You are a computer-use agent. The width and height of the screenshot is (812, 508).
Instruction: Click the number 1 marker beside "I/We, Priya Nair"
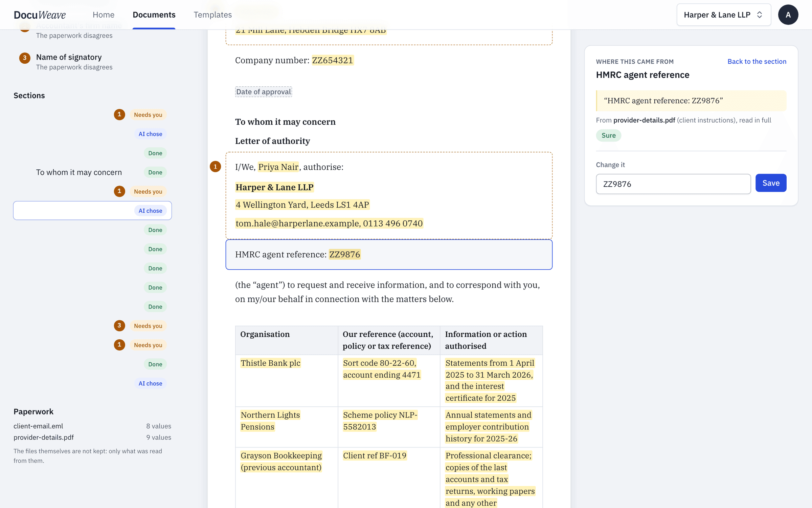click(x=215, y=167)
